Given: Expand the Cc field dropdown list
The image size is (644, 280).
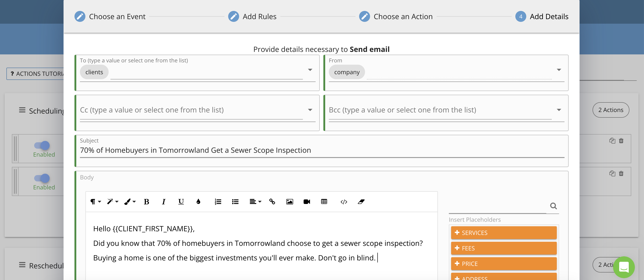Looking at the screenshot, I should click(310, 110).
